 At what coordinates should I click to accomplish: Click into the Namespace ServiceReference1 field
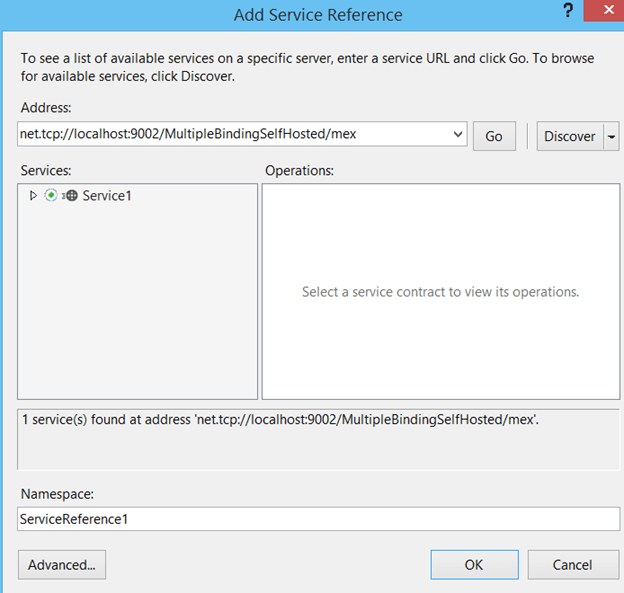click(318, 519)
